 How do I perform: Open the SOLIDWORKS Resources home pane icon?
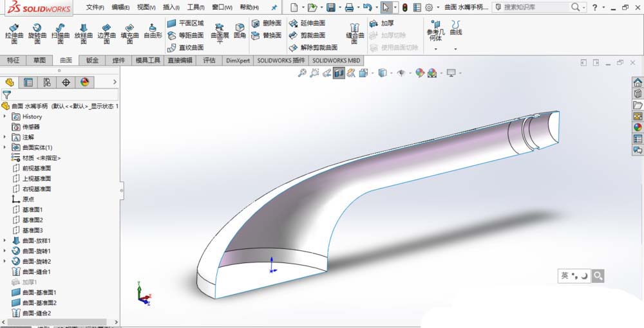tap(638, 82)
